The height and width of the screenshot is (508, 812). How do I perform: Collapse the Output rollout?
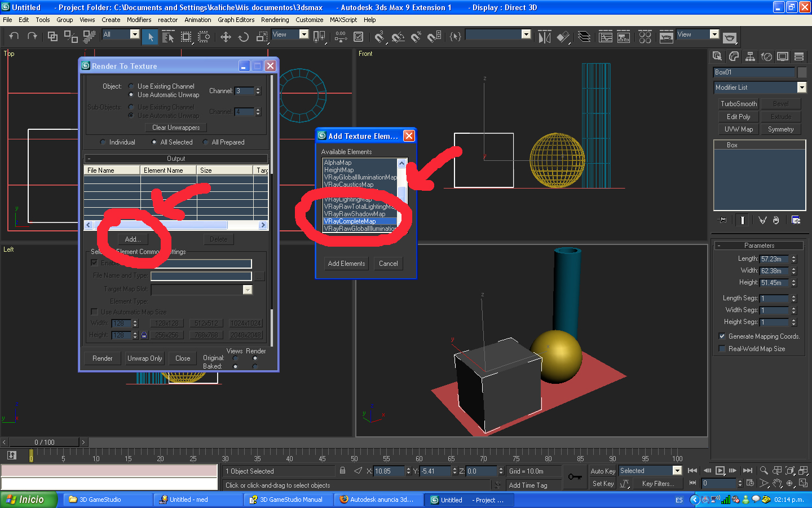tap(176, 159)
